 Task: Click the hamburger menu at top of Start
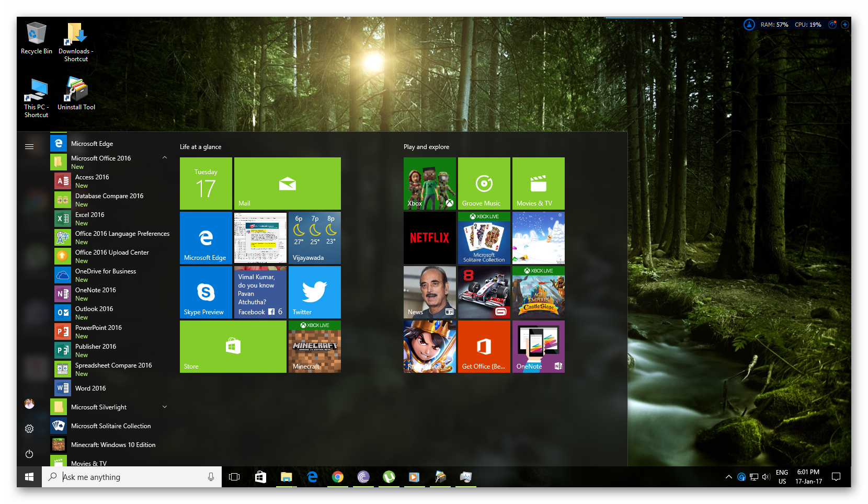[29, 146]
